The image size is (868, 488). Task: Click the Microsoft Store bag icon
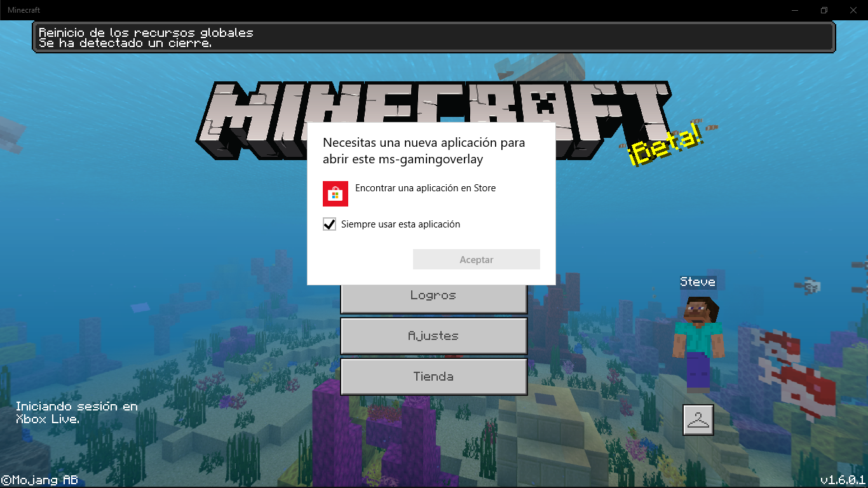[336, 194]
